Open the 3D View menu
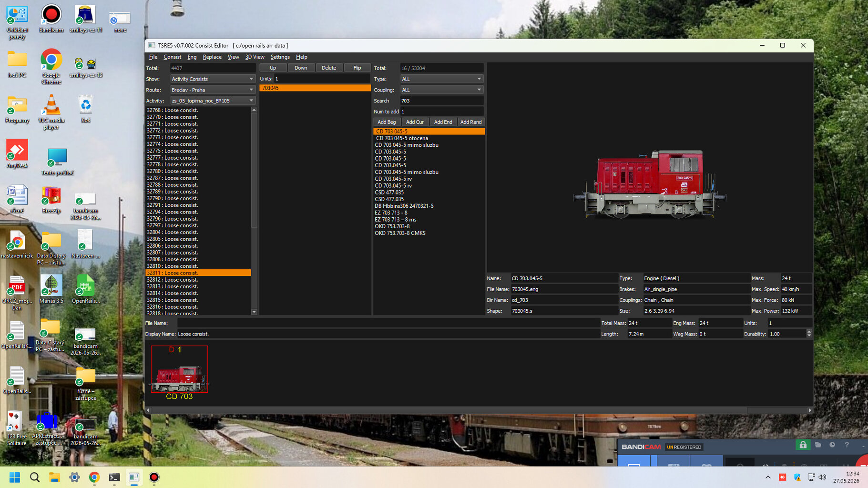 pyautogui.click(x=255, y=57)
